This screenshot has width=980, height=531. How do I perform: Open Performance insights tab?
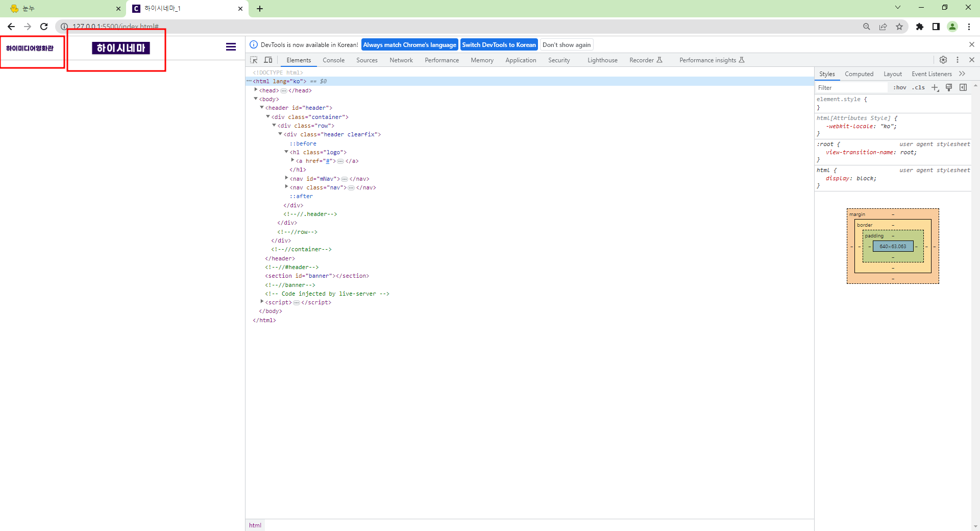point(712,60)
